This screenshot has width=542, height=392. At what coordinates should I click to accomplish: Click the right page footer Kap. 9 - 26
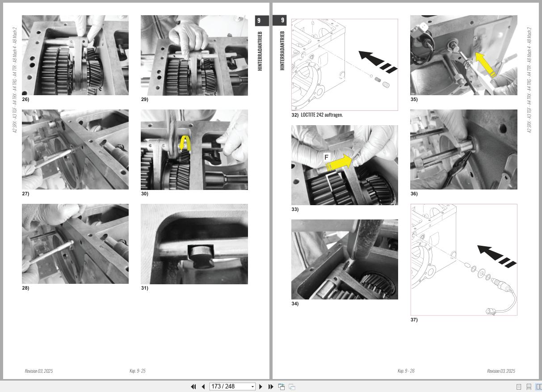(x=406, y=371)
